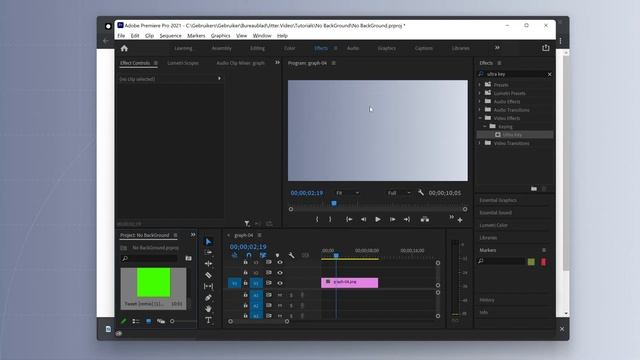Click Mark Out bracket button
The width and height of the screenshot is (640, 360).
click(330, 220)
